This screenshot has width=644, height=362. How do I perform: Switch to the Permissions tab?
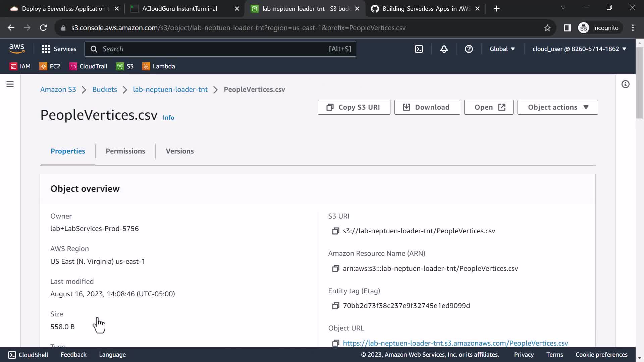tap(125, 151)
